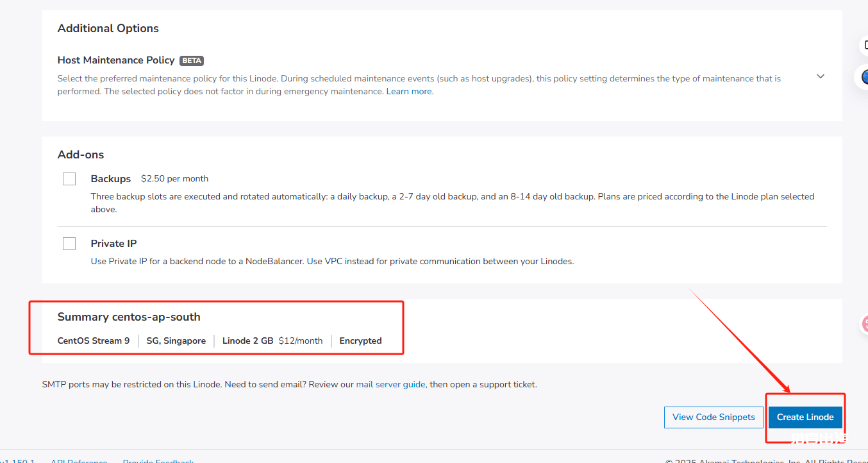Image resolution: width=868 pixels, height=463 pixels.
Task: Click SG, Singapore in summary
Action: tap(176, 341)
